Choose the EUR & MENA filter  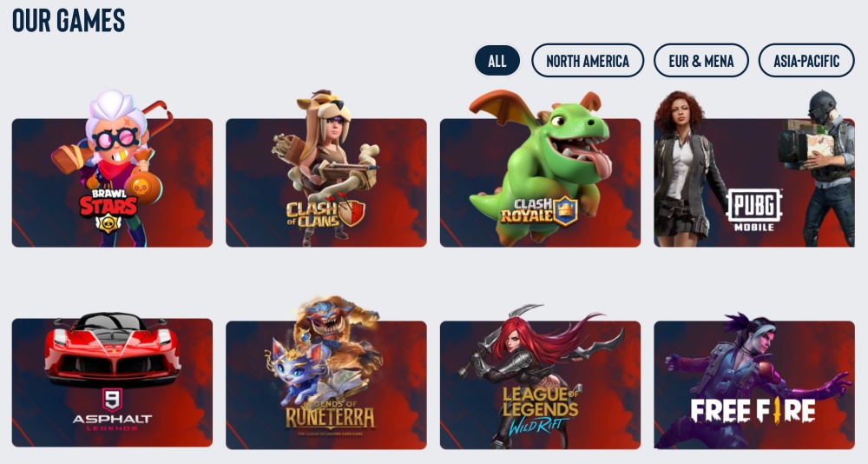click(700, 61)
